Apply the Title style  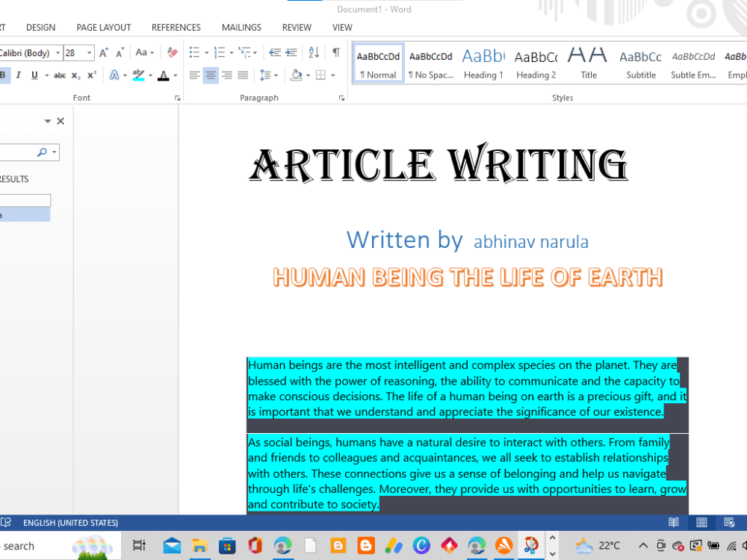coord(589,63)
